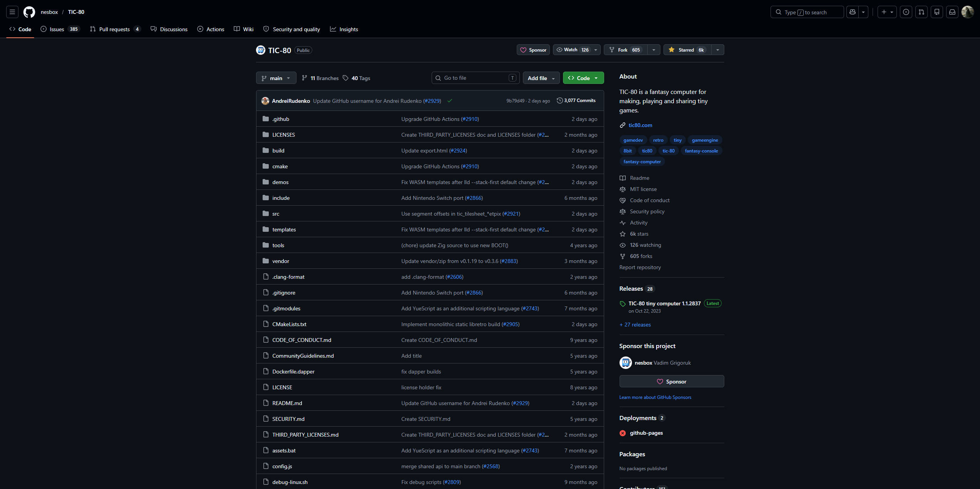Click the TIC-80 repository avatar icon
This screenshot has height=489, width=980.
(x=261, y=50)
